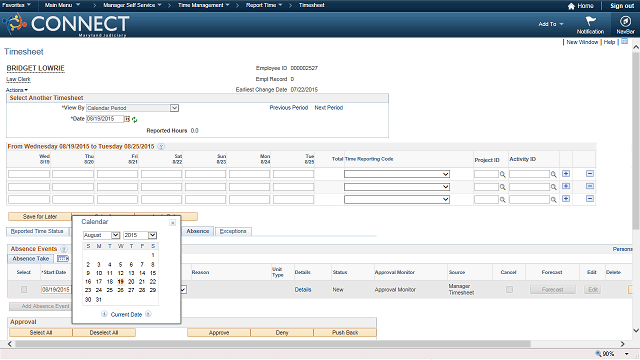Look up Activity ID in first row

click(x=553, y=174)
